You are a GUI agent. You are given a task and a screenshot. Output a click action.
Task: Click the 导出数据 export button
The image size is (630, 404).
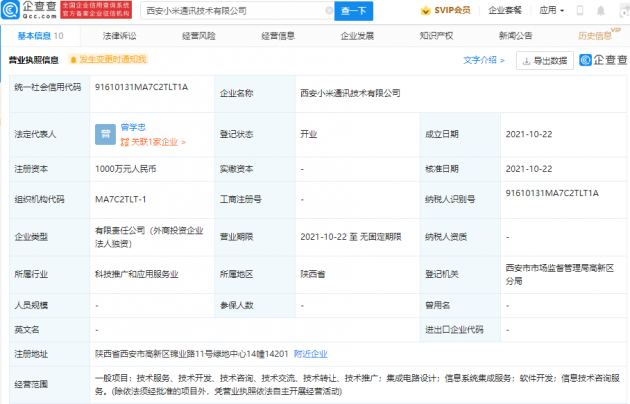(545, 61)
